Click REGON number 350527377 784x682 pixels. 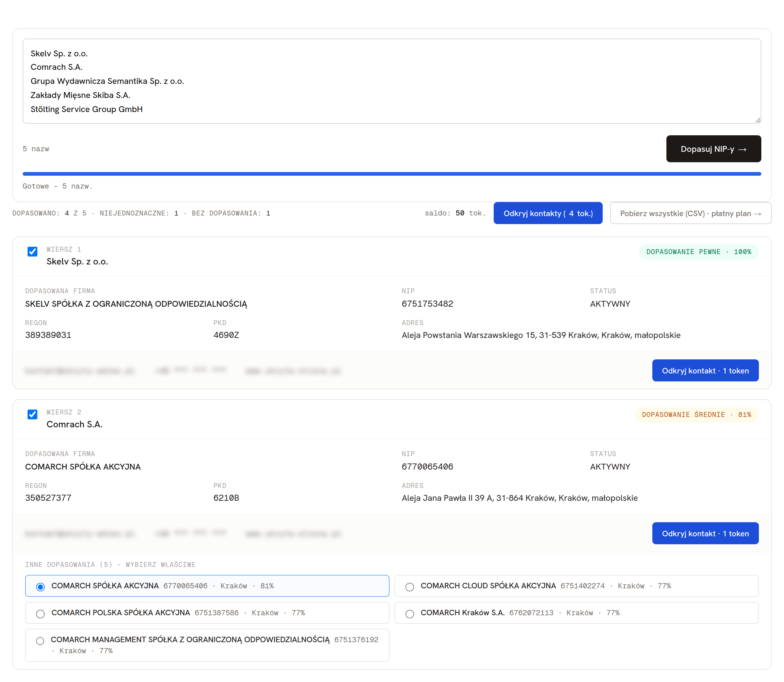click(48, 498)
